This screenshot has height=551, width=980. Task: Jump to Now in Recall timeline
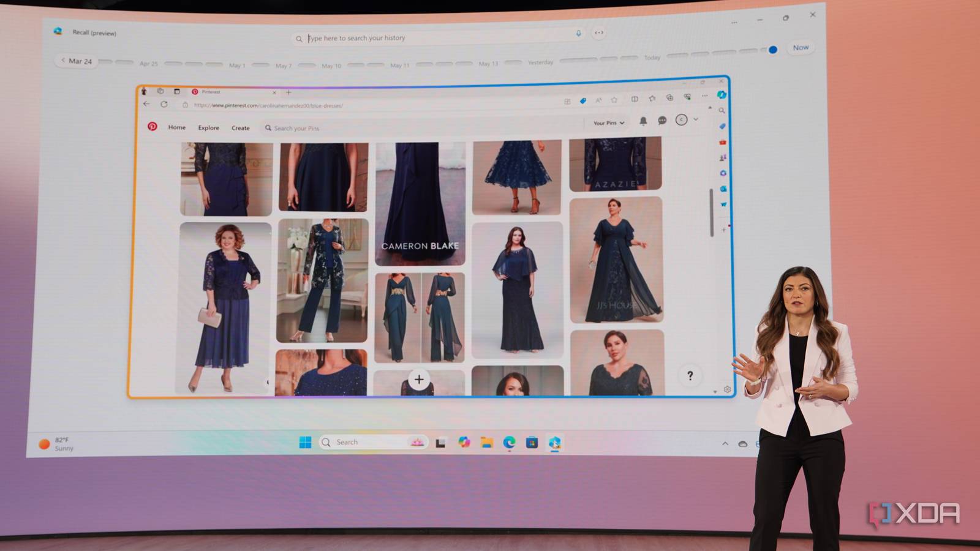801,48
